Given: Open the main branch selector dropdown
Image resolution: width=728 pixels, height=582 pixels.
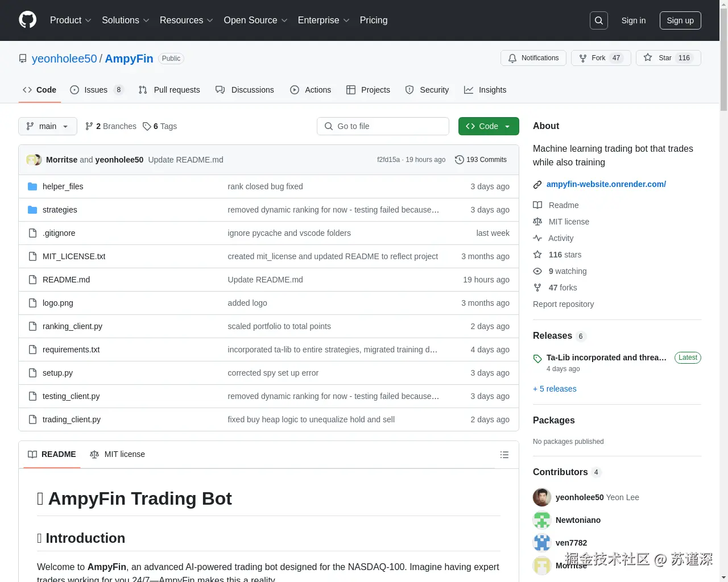Looking at the screenshot, I should coord(48,126).
